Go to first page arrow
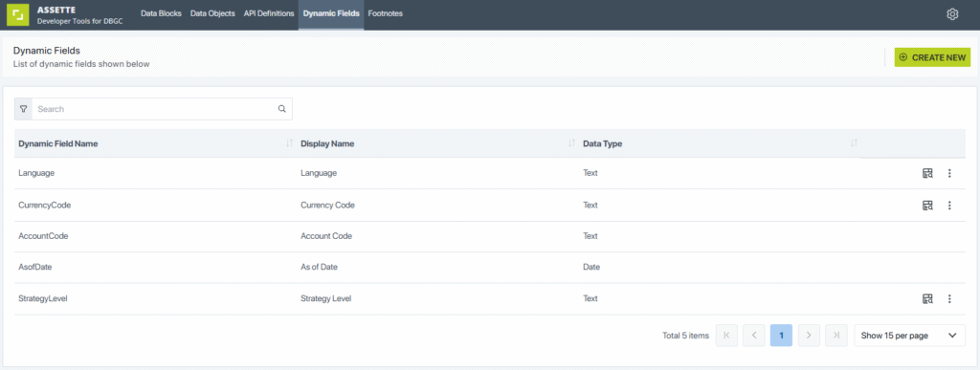Image resolution: width=980 pixels, height=370 pixels. coord(727,335)
